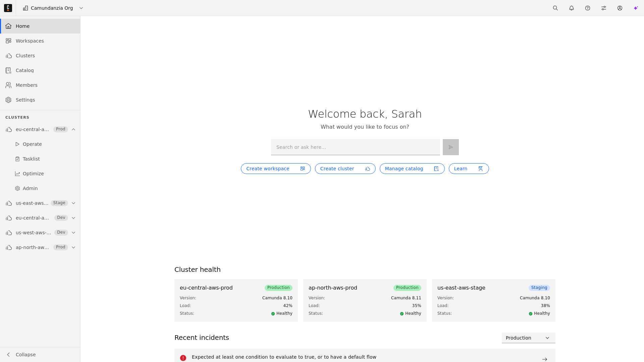Open Tasklist under eu-central cluster
The width and height of the screenshot is (644, 362).
[x=40, y=159]
